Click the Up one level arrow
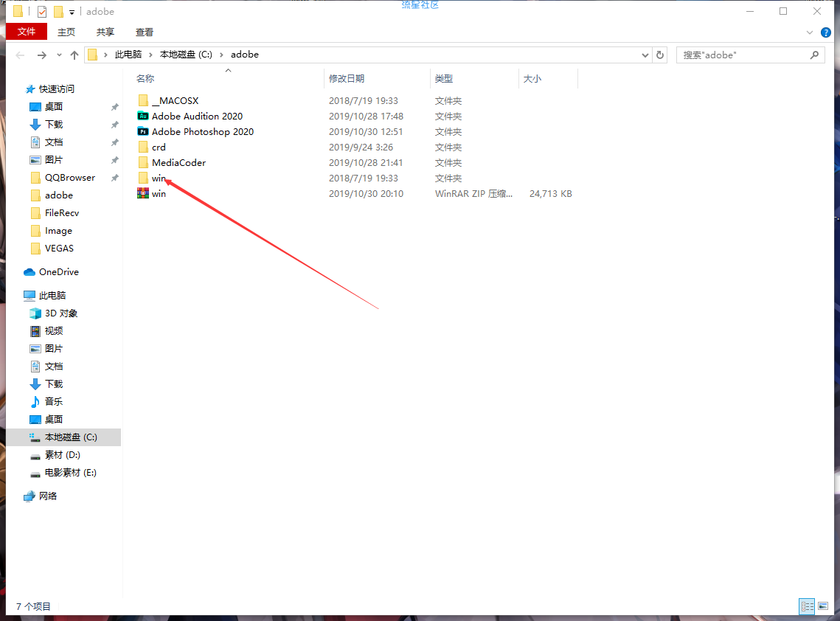This screenshot has width=840, height=621. [74, 55]
